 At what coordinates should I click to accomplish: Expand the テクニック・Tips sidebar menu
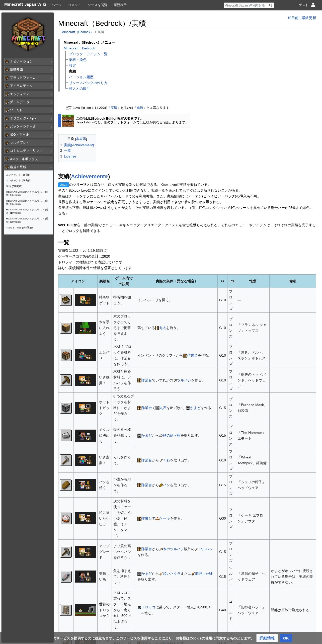click(29, 118)
